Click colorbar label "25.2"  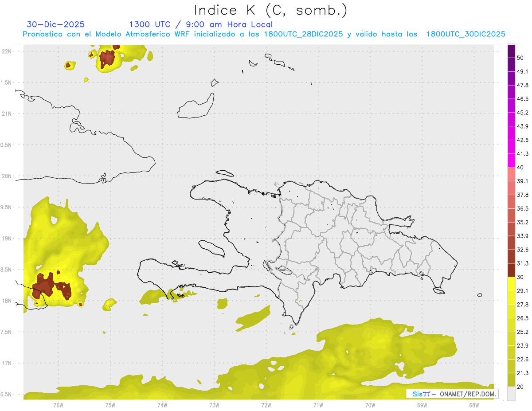tap(523, 332)
